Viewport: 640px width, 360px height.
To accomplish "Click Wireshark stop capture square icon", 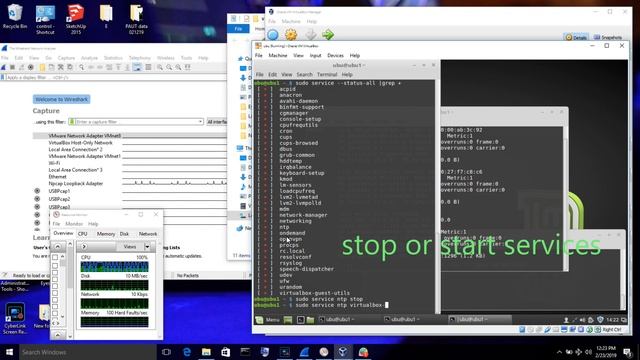I will 13,67.
